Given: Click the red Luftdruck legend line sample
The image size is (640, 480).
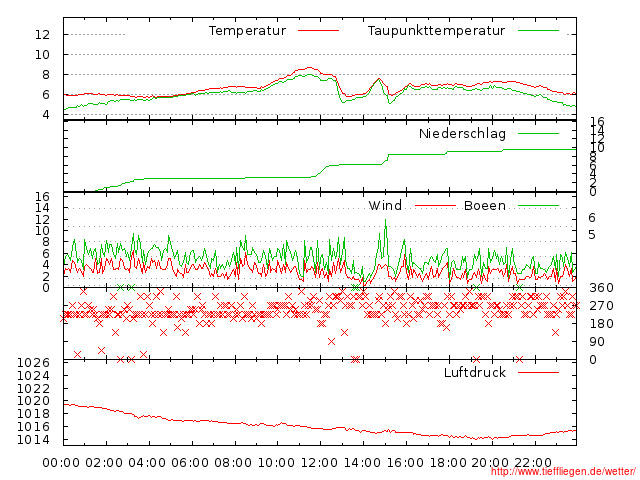Looking at the screenshot, I should (x=538, y=372).
